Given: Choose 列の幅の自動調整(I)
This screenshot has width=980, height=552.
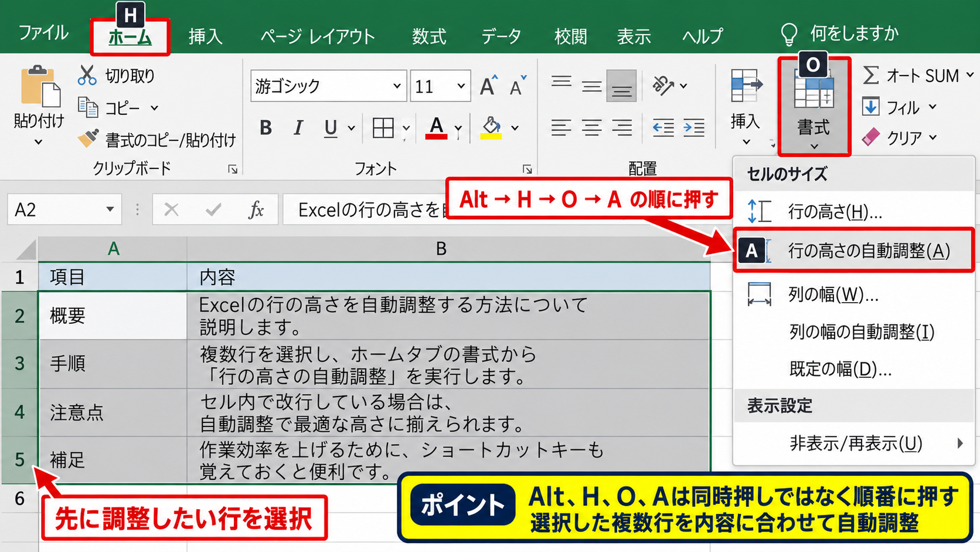Looking at the screenshot, I should click(853, 331).
